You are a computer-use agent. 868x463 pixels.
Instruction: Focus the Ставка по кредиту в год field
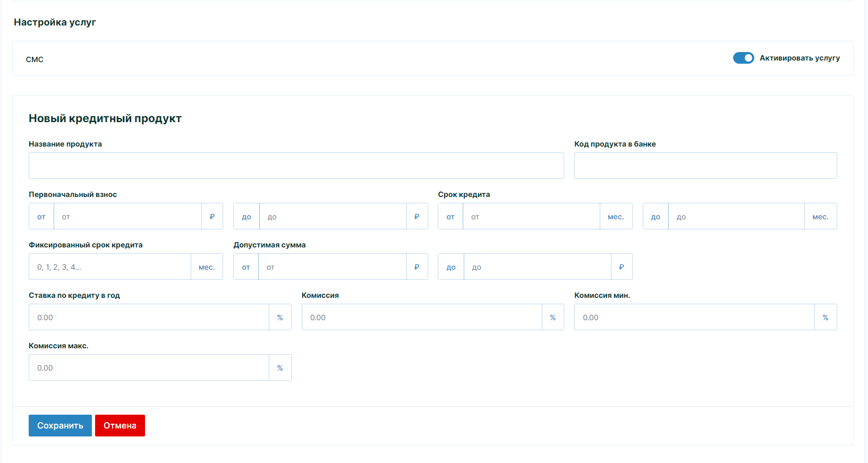149,318
